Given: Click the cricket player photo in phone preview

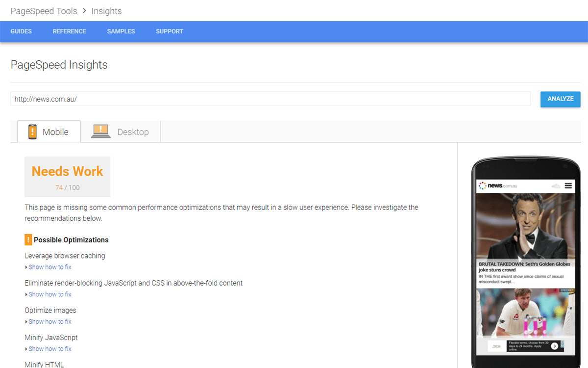Looking at the screenshot, I should point(526,313).
